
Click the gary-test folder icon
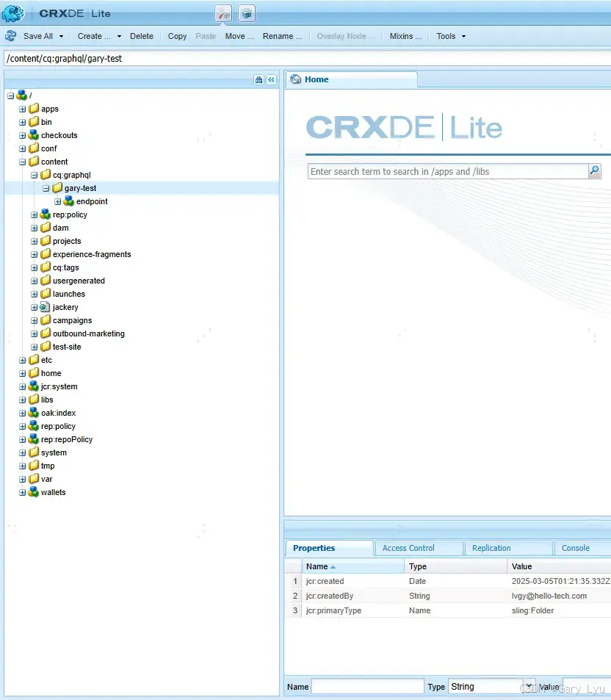coord(57,188)
